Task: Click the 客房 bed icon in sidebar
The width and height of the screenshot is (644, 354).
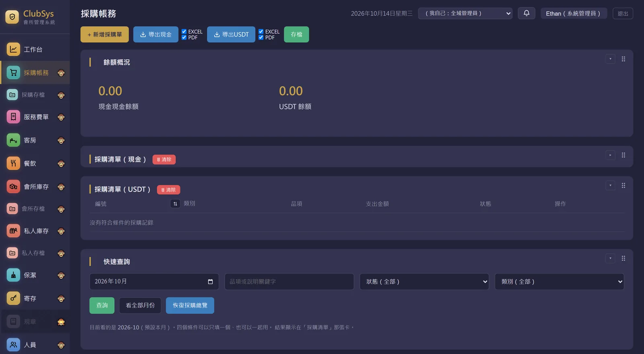Action: pyautogui.click(x=13, y=140)
